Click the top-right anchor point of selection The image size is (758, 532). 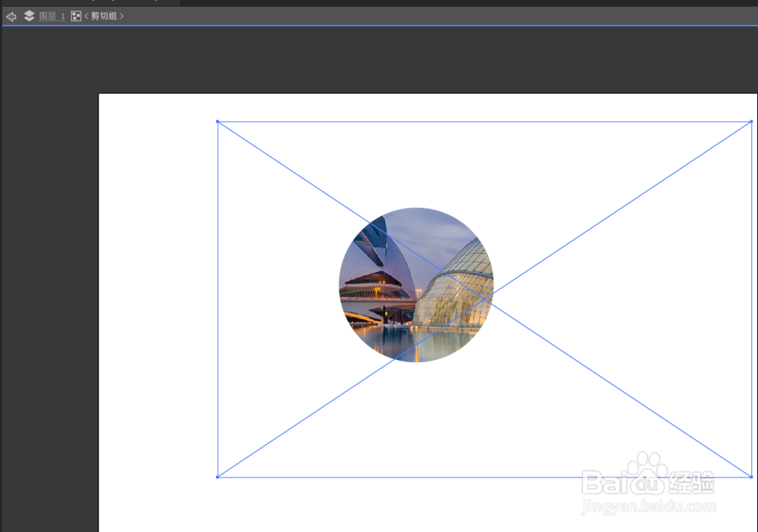point(751,122)
